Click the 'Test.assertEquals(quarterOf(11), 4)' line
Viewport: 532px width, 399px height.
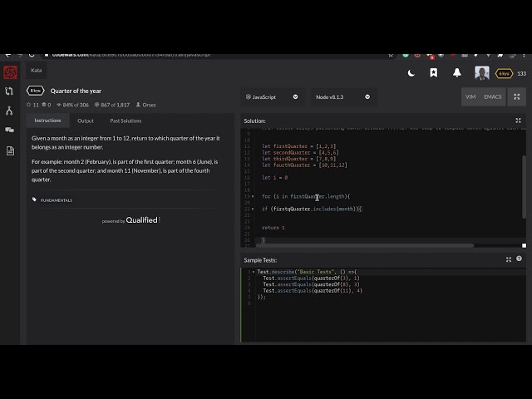point(313,291)
